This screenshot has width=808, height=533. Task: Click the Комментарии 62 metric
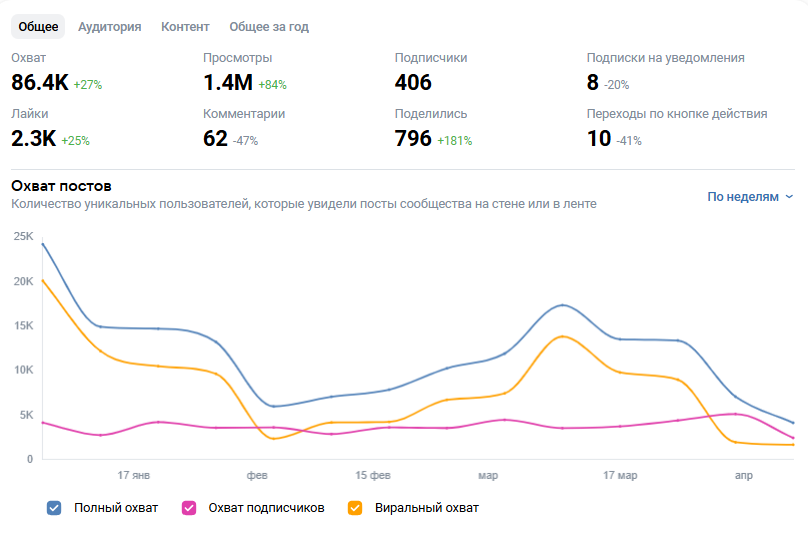(244, 129)
